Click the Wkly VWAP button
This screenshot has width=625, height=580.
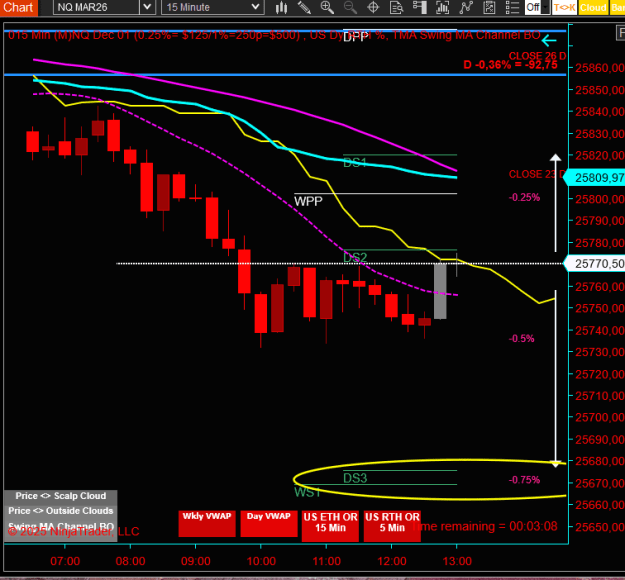[207, 523]
